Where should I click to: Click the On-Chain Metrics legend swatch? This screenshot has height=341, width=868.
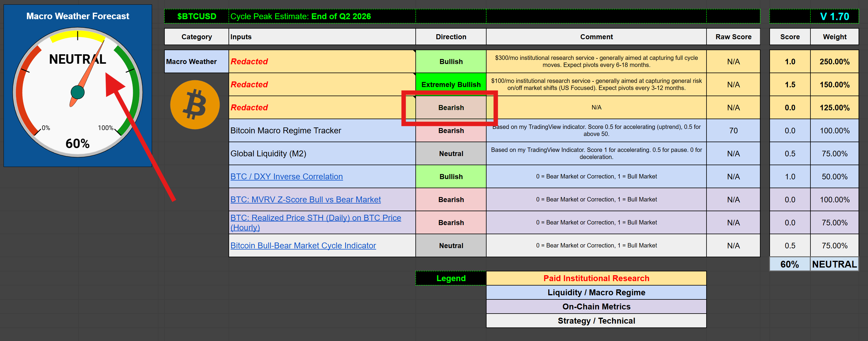pyautogui.click(x=596, y=306)
